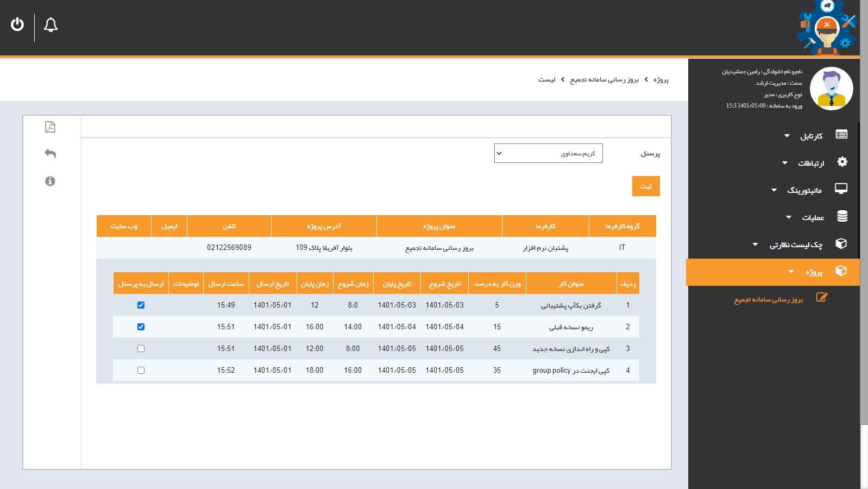Viewport: 868px width, 489px height.
Task: Expand the چک لیست نظارتی menu
Action: [795, 245]
